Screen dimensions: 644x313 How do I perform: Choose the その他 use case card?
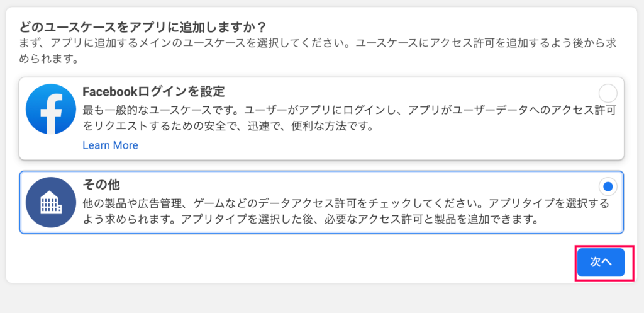click(x=321, y=202)
